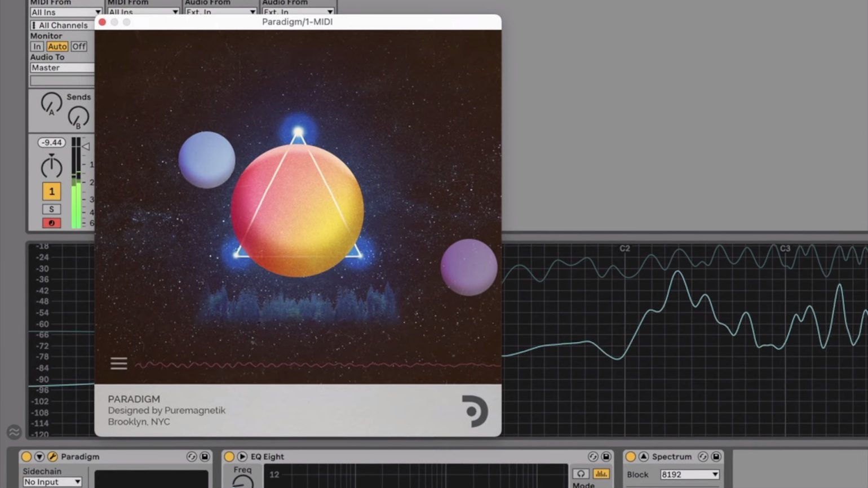Click the Spectrum device title bar

click(672, 456)
